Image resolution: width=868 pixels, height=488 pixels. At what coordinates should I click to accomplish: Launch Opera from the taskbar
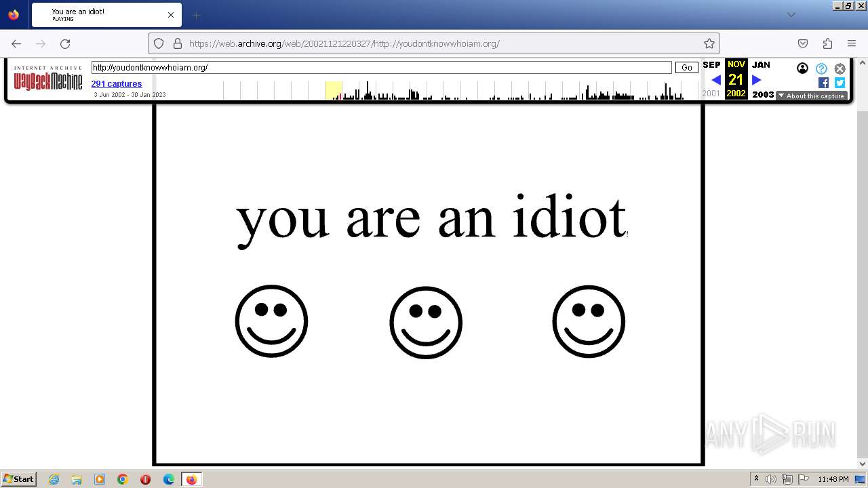click(146, 479)
